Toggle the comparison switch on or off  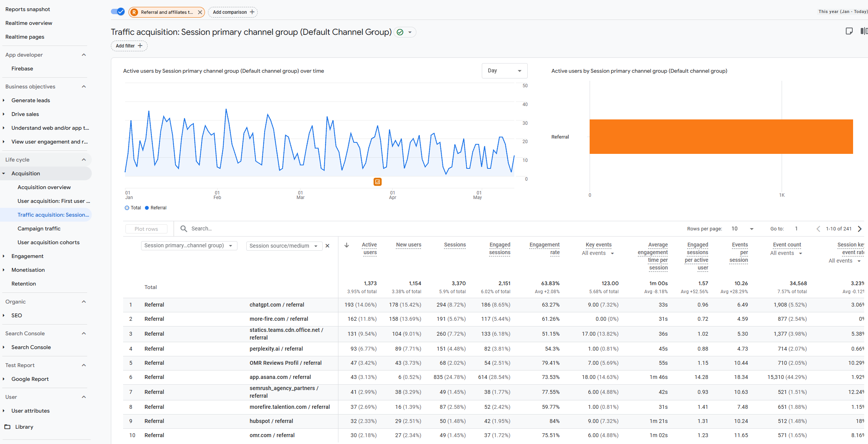tap(118, 12)
